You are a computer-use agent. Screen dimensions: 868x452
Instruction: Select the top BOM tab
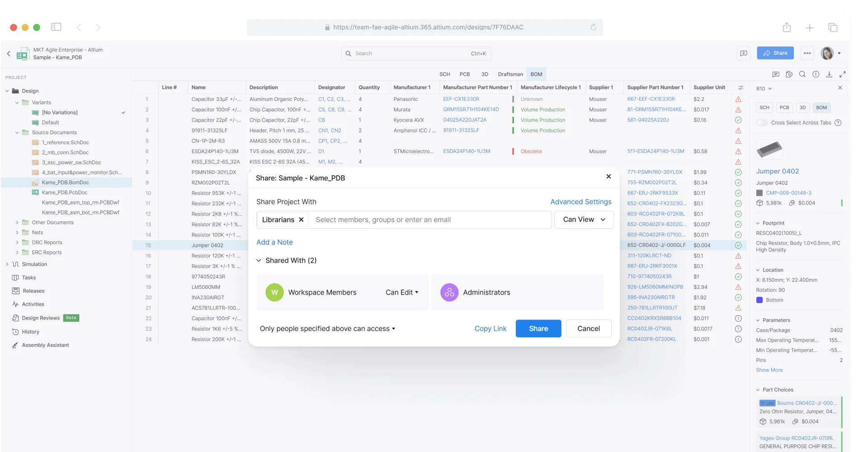(x=536, y=74)
